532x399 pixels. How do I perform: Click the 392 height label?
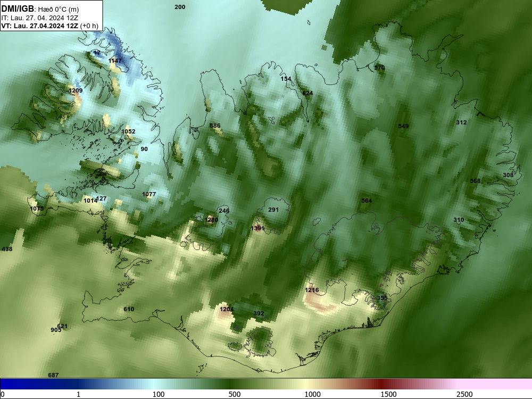point(259,313)
